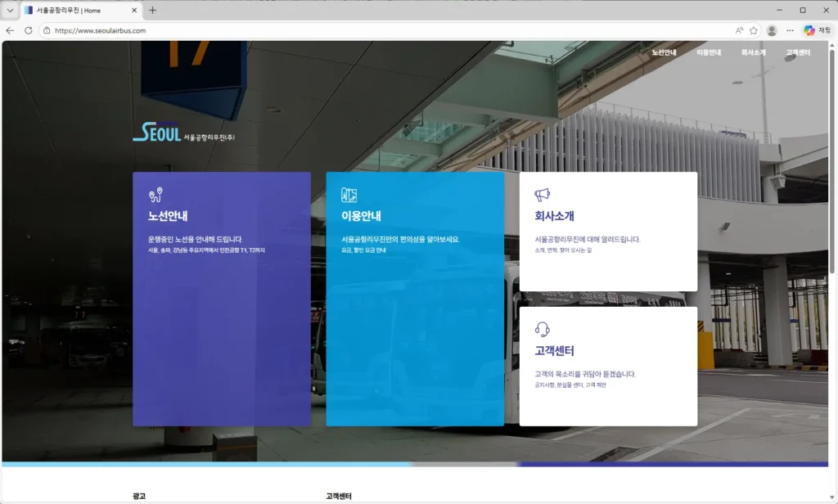
Task: Open the browser profile avatar icon
Action: (x=771, y=30)
